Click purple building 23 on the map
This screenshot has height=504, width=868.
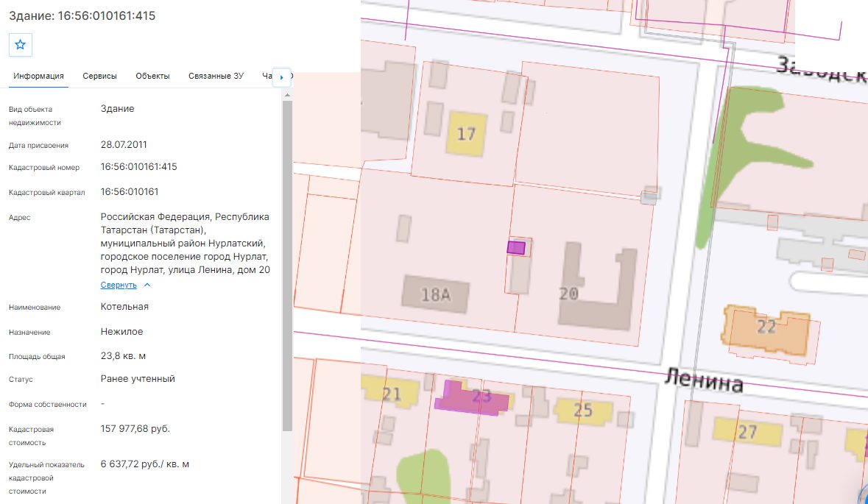point(472,398)
